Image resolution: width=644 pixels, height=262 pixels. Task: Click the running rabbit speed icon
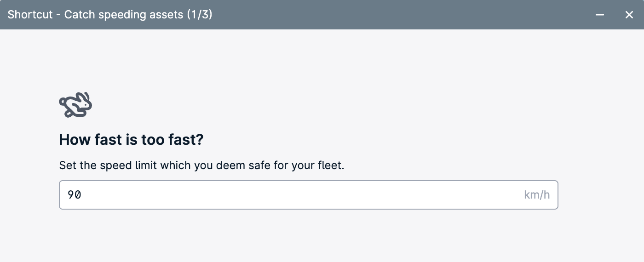[x=76, y=105]
